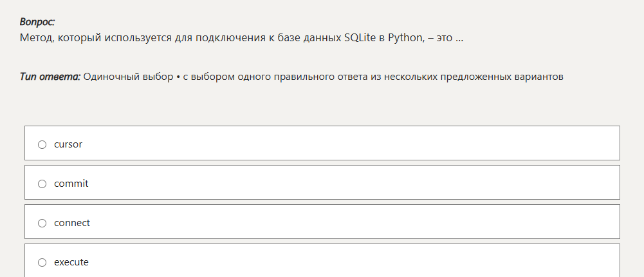Click the "cursor" answer label text

pos(68,144)
